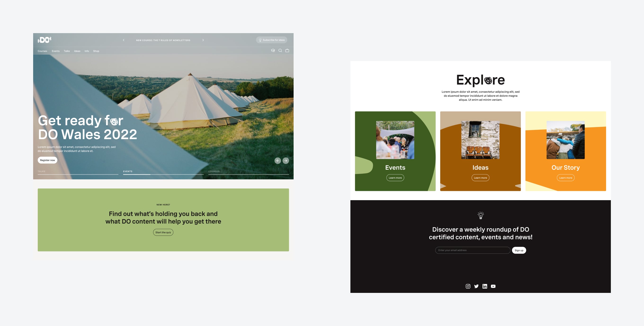
Task: Open the Instagram icon in footer
Action: pyautogui.click(x=468, y=286)
